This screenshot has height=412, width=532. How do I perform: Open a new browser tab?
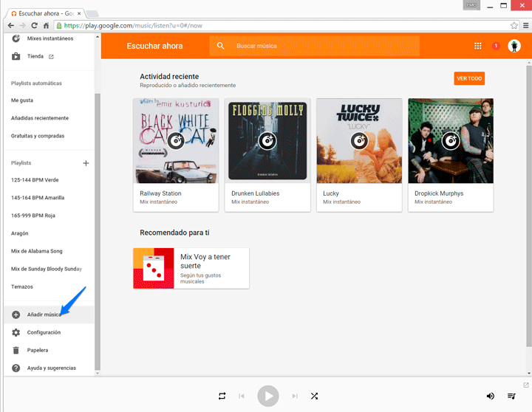(x=92, y=13)
